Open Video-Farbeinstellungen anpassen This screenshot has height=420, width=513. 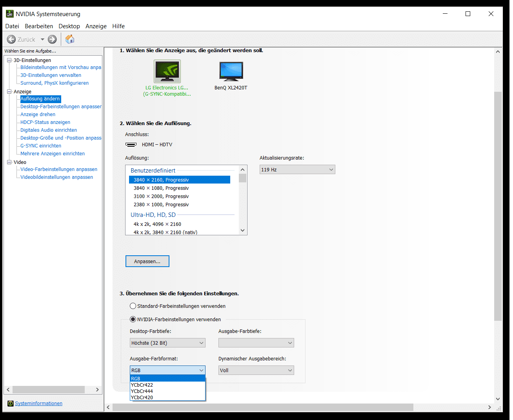pyautogui.click(x=59, y=169)
